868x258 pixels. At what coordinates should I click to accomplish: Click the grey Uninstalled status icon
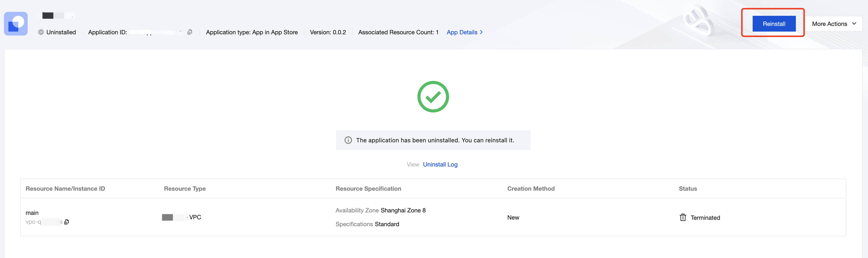click(x=41, y=32)
